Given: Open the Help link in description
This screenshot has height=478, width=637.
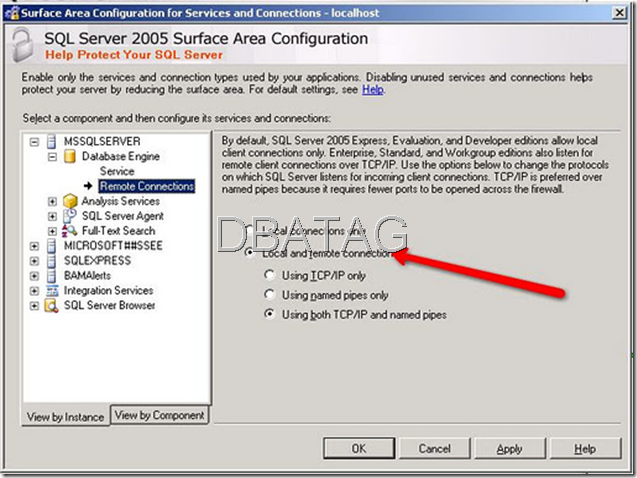Looking at the screenshot, I should click(373, 89).
